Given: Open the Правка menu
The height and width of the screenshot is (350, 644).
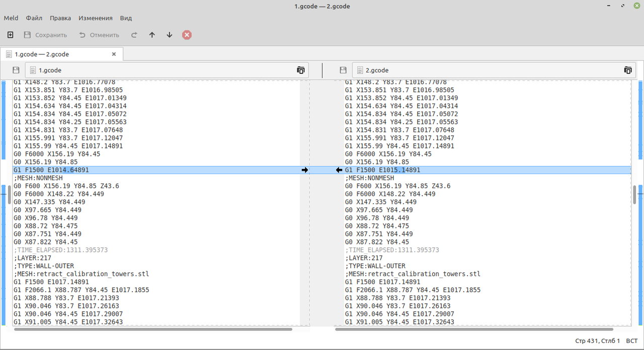Looking at the screenshot, I should pos(60,18).
